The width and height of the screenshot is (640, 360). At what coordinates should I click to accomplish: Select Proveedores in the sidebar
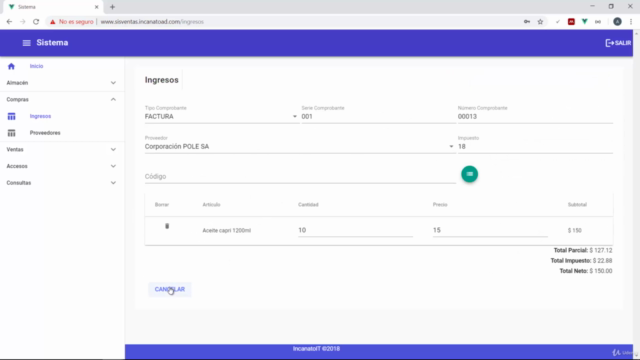pyautogui.click(x=45, y=133)
